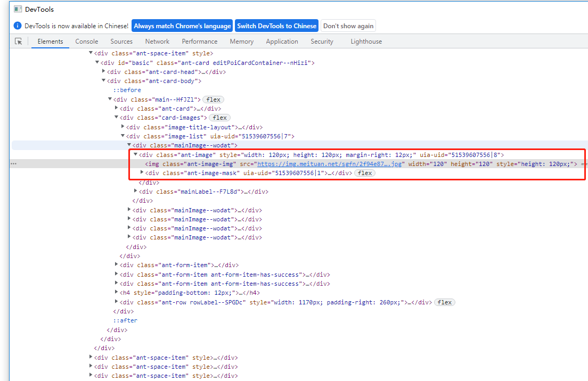Expand the mainLabel--F7L8d div node

(136, 191)
